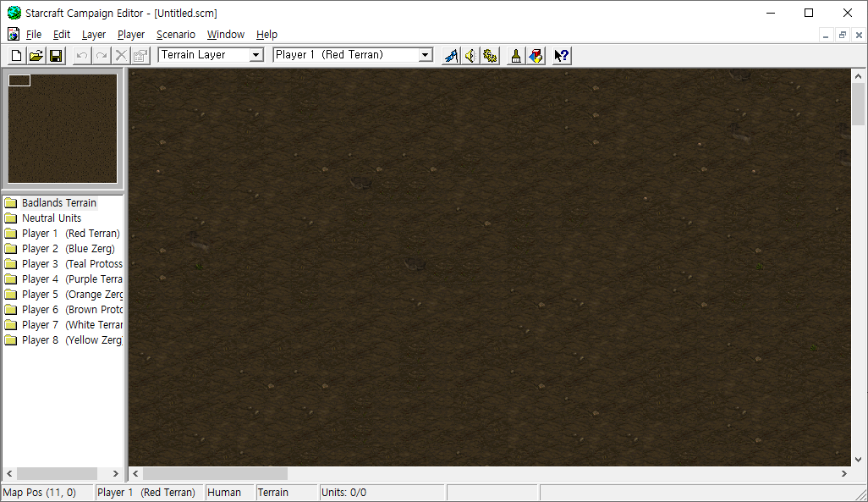Click tree panel scroll right arrow
Viewport: 868px width, 502px height.
115,474
